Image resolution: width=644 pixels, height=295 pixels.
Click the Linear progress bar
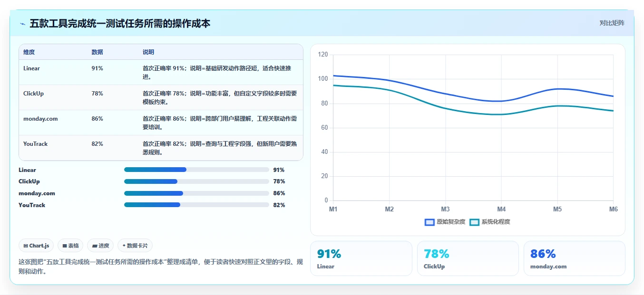(x=196, y=170)
